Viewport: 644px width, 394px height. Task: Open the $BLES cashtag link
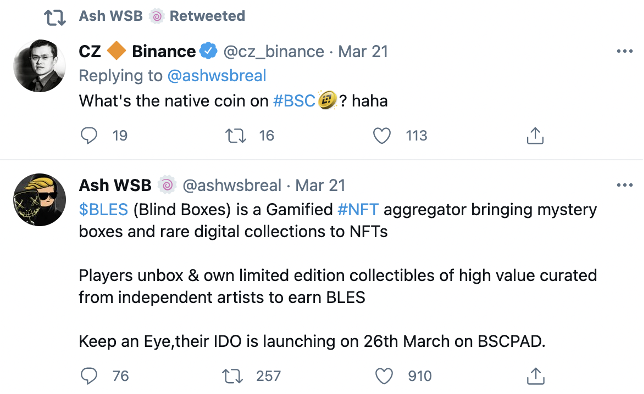coord(104,210)
